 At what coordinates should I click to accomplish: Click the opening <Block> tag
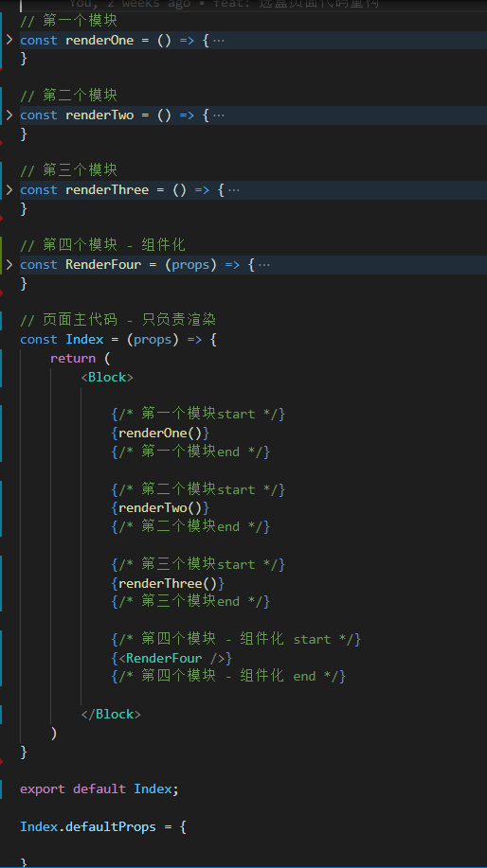pyautogui.click(x=107, y=377)
